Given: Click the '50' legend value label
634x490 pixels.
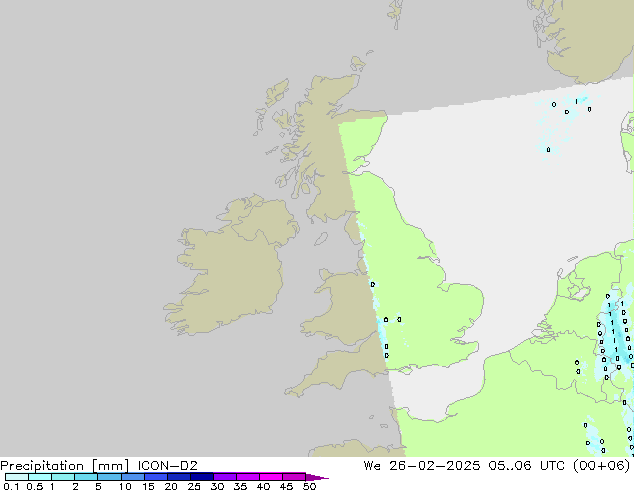Looking at the screenshot, I should [x=310, y=486].
